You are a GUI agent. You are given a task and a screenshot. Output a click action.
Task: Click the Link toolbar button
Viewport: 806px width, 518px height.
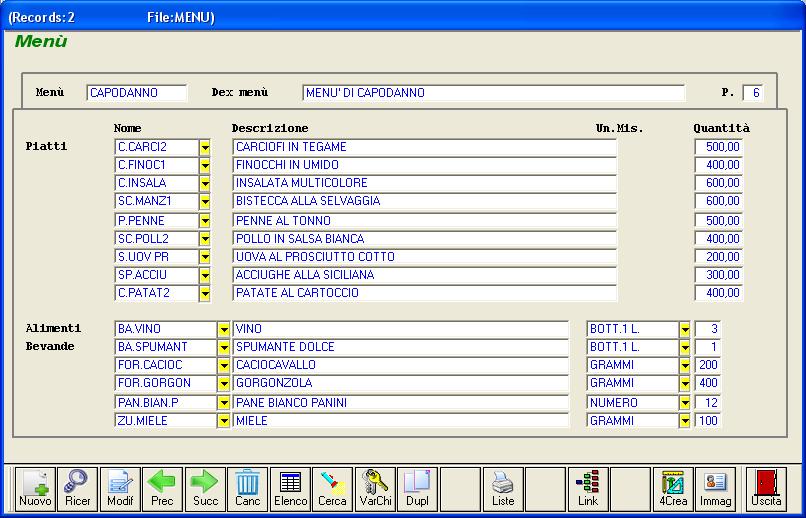(588, 488)
